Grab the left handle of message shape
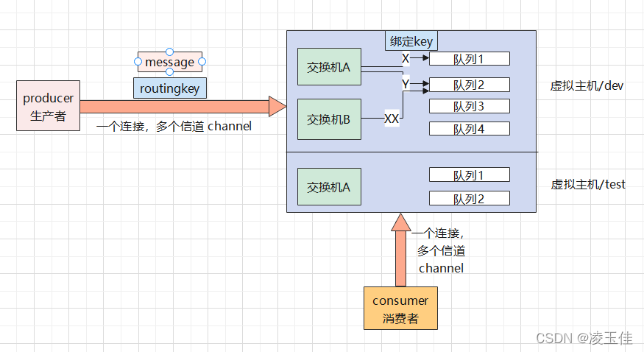The image size is (644, 352). coord(138,62)
